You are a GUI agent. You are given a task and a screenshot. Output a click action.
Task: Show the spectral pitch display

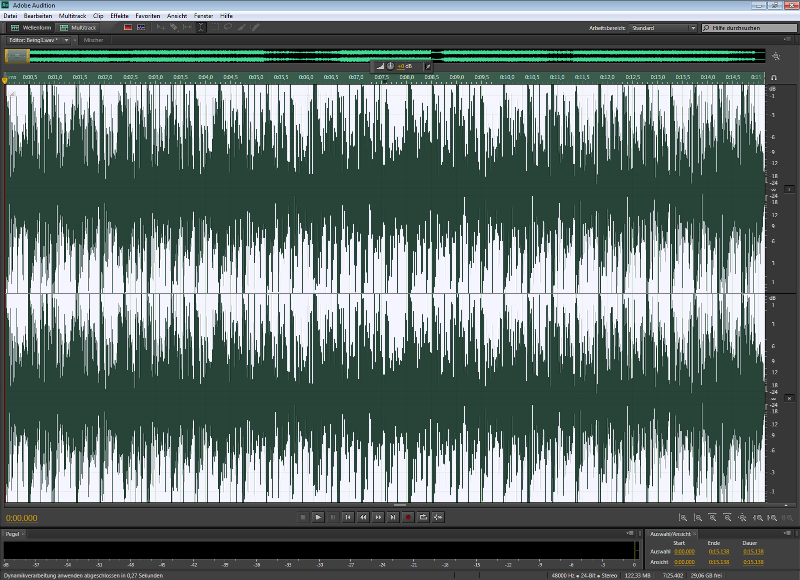141,28
